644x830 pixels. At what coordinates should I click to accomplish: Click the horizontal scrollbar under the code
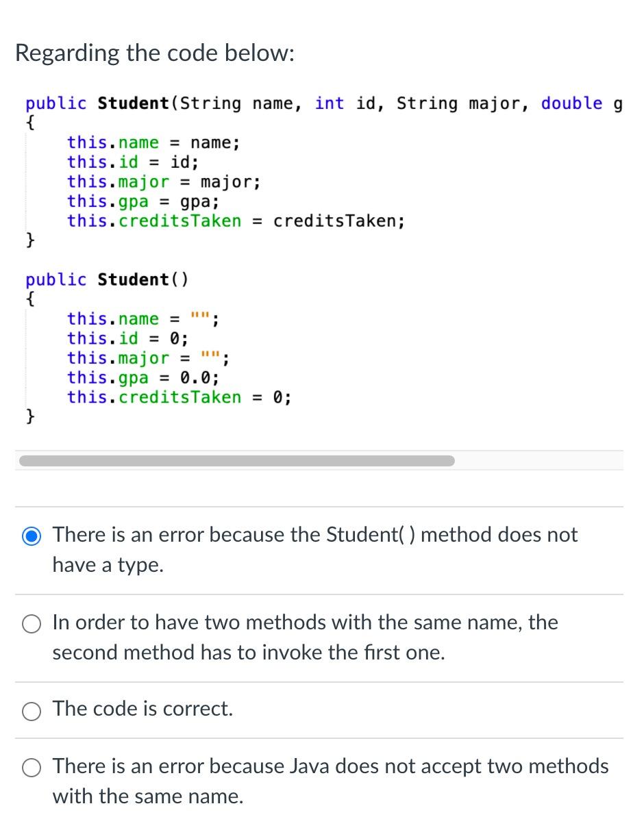click(236, 460)
